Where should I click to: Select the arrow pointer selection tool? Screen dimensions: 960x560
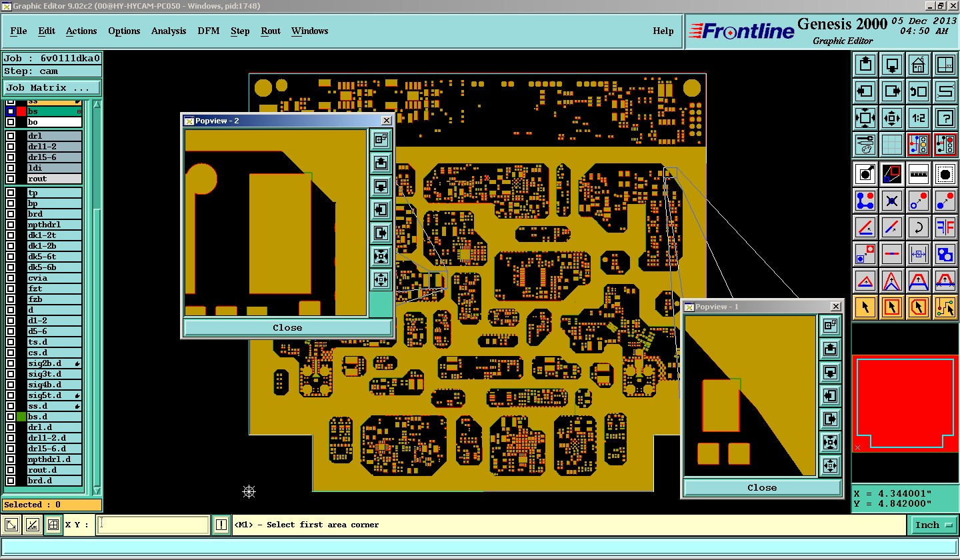click(865, 307)
